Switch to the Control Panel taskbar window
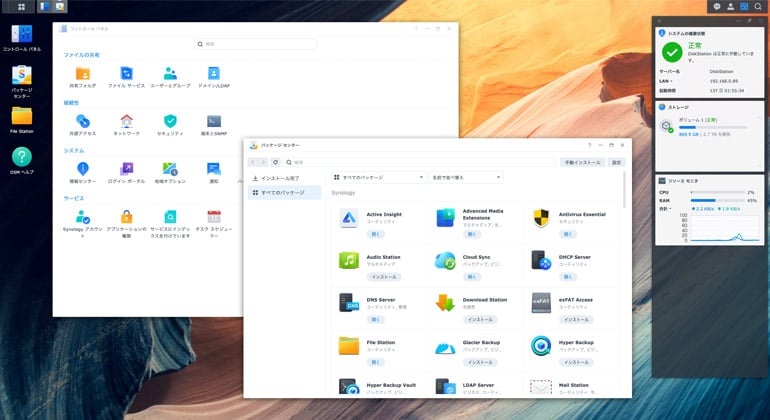The height and width of the screenshot is (420, 770). (x=45, y=6)
